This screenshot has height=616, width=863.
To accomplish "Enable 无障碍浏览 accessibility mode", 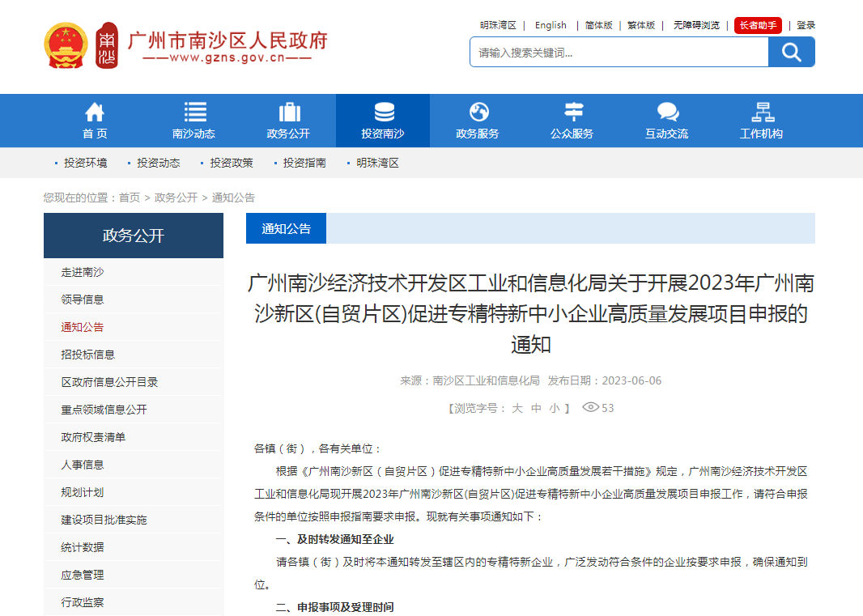I will pyautogui.click(x=697, y=25).
